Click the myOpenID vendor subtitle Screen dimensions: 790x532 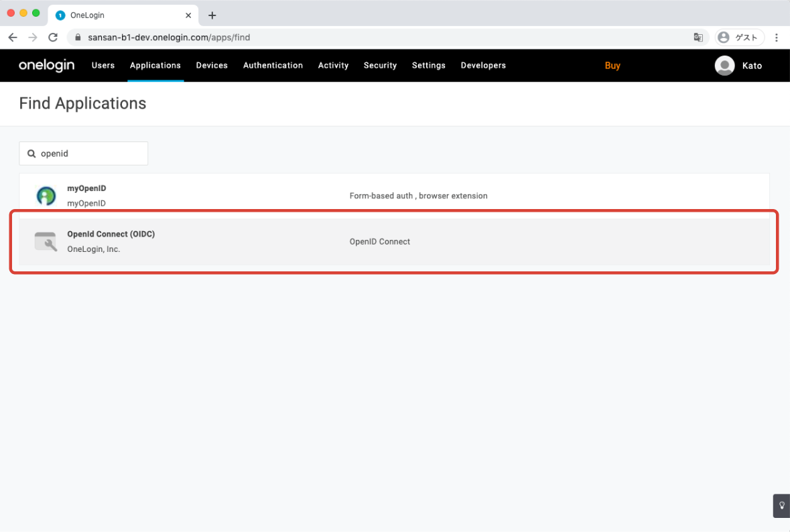(x=86, y=204)
